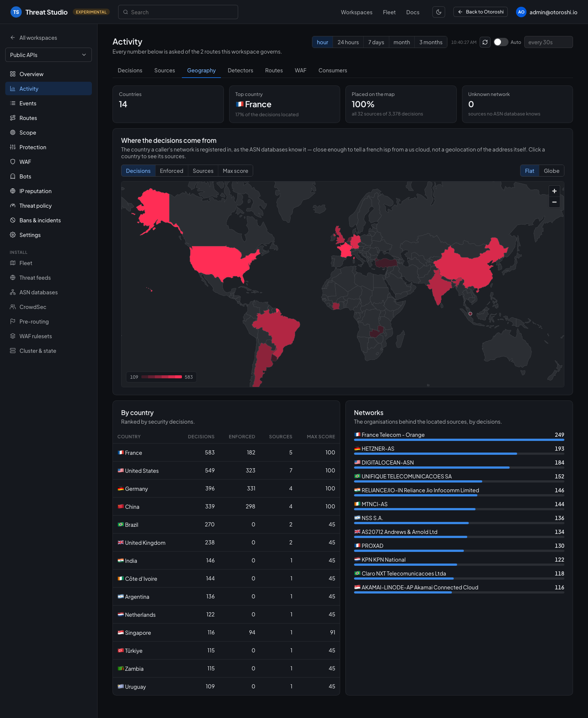
Task: Click the Protection sliders icon
Action: click(13, 147)
